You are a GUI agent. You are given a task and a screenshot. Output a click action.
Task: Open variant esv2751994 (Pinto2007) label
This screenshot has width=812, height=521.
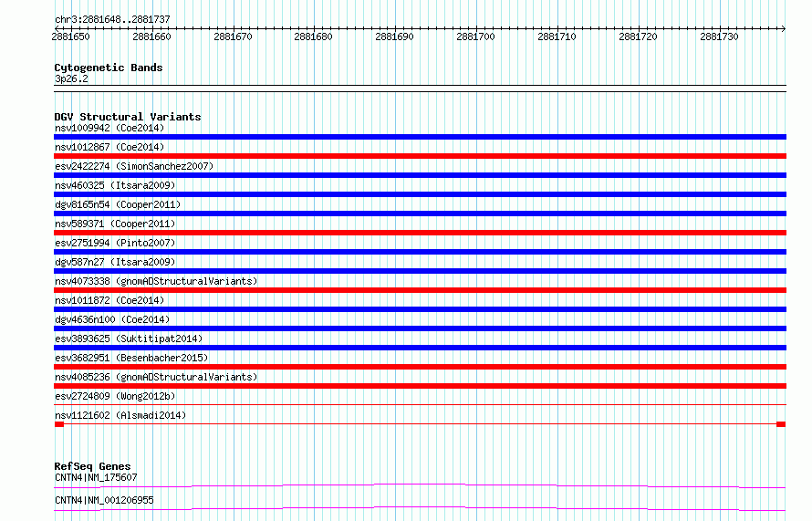click(x=115, y=243)
